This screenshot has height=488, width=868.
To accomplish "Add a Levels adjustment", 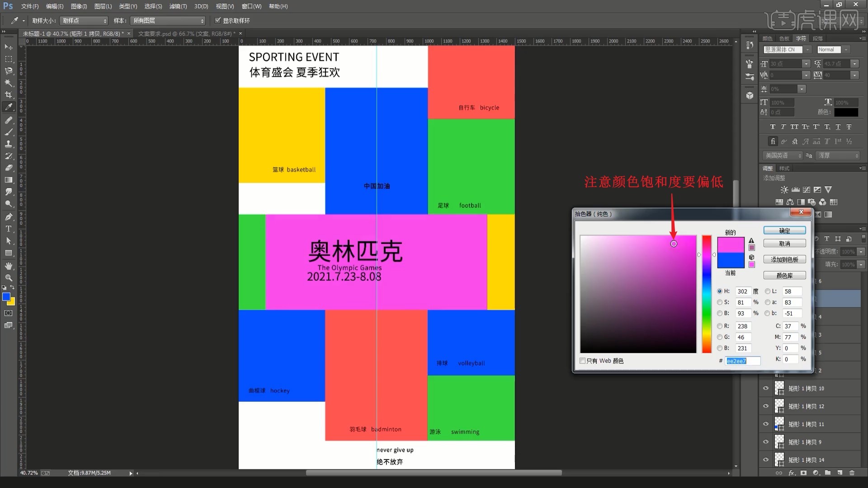I will pyautogui.click(x=796, y=190).
